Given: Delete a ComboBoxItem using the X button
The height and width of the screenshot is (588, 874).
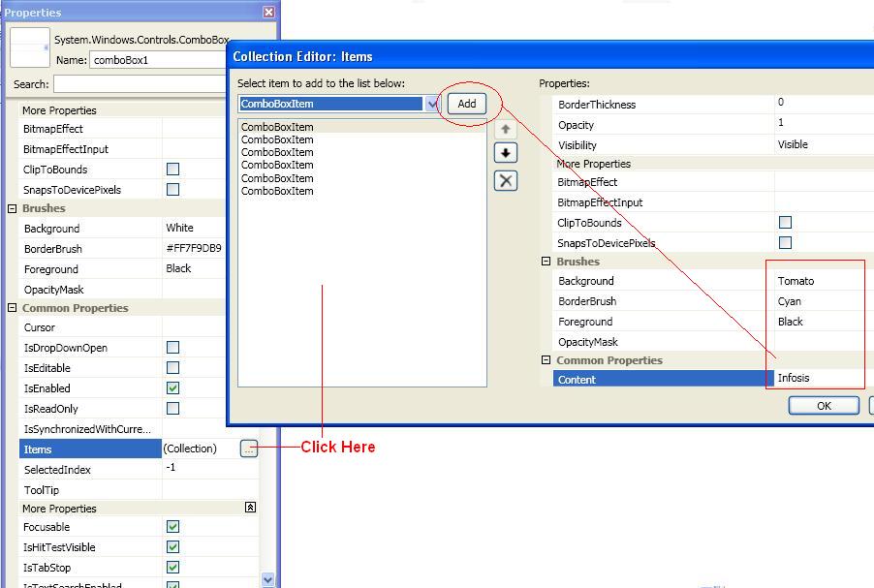Looking at the screenshot, I should [505, 180].
